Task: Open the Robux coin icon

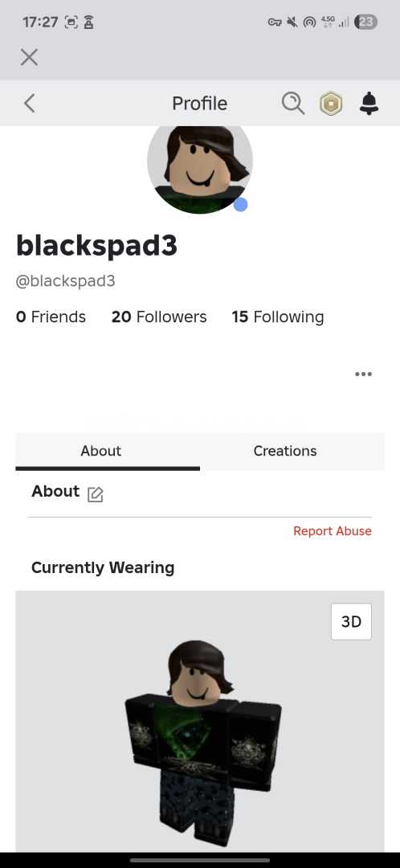Action: coord(331,104)
